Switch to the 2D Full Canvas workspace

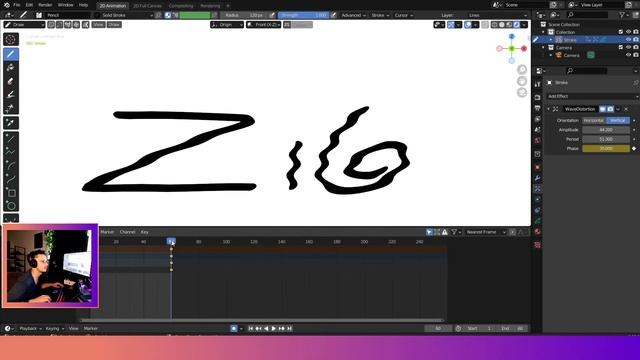[x=147, y=6]
